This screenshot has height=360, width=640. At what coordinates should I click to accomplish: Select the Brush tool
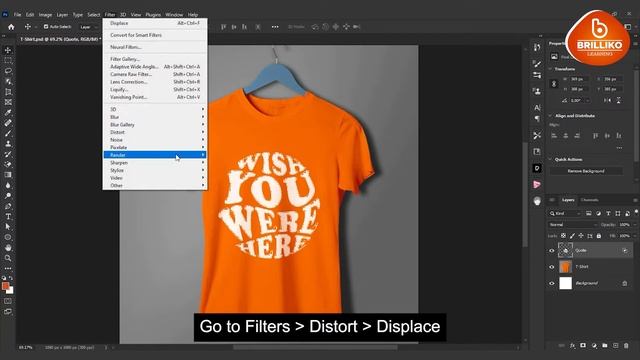point(8,133)
